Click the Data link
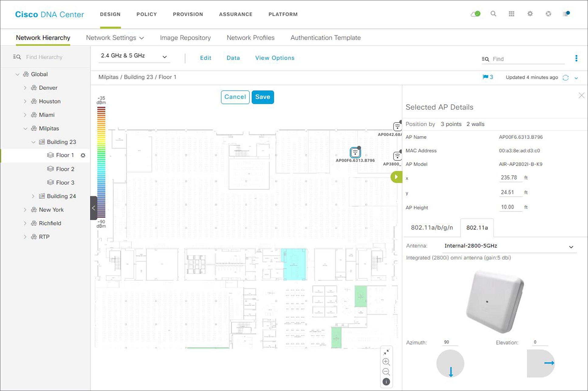The height and width of the screenshot is (391, 588). 233,58
